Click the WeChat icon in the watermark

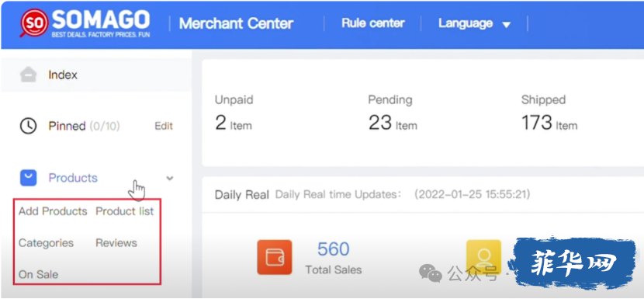point(431,273)
